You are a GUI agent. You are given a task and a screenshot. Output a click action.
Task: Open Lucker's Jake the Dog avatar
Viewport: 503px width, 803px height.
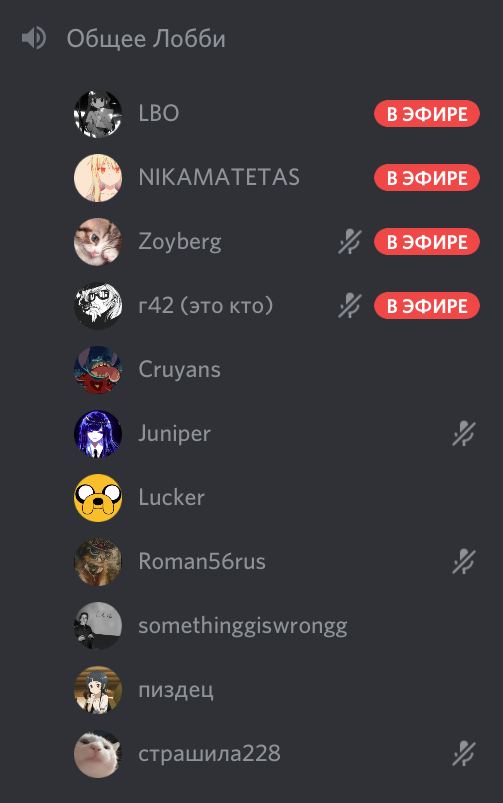98,498
